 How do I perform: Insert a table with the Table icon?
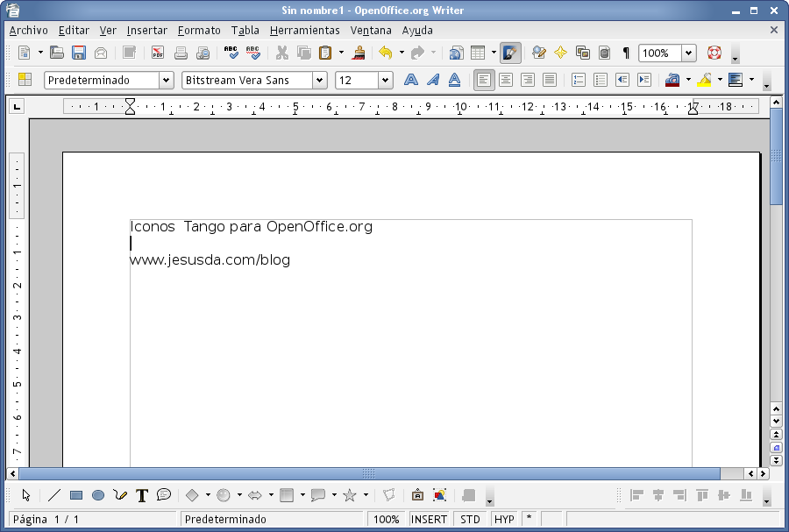478,53
